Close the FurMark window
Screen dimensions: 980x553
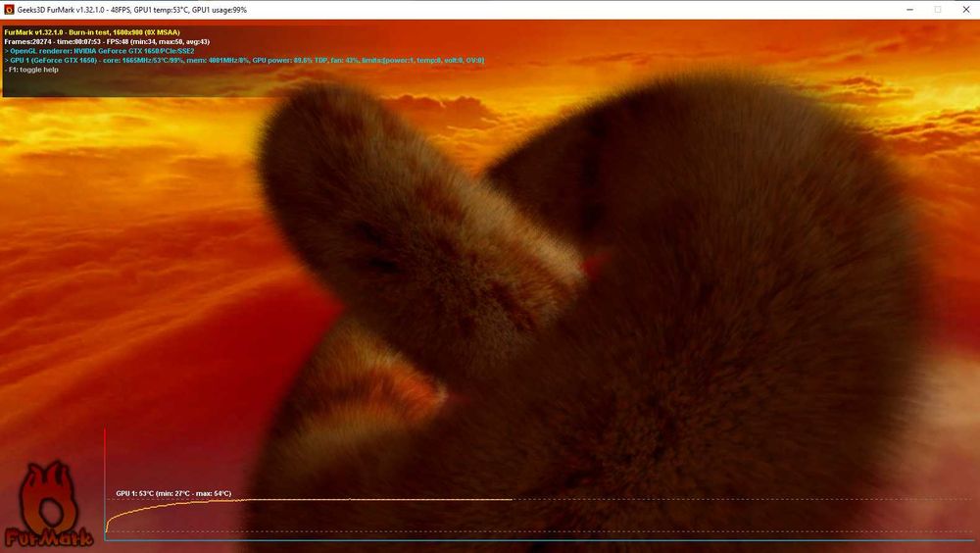click(965, 10)
